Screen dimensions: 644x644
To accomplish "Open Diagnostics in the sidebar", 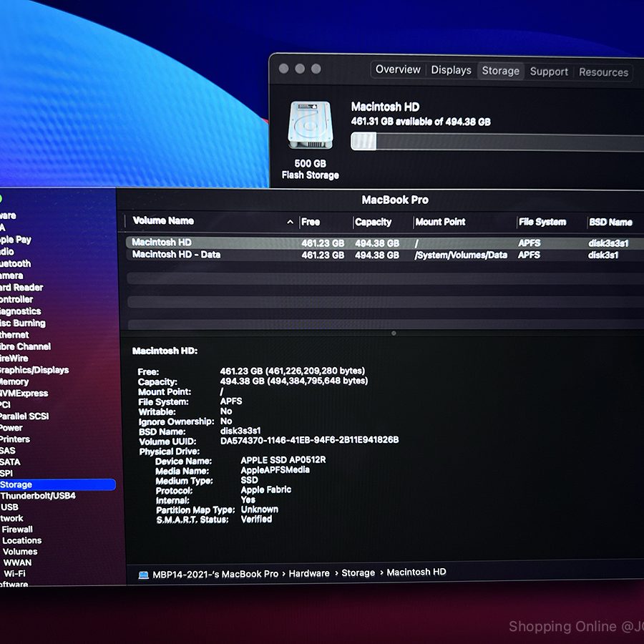I will (x=21, y=311).
